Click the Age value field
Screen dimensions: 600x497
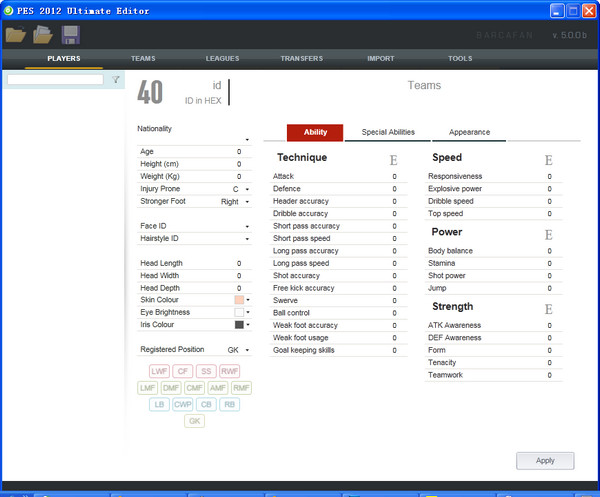239,152
